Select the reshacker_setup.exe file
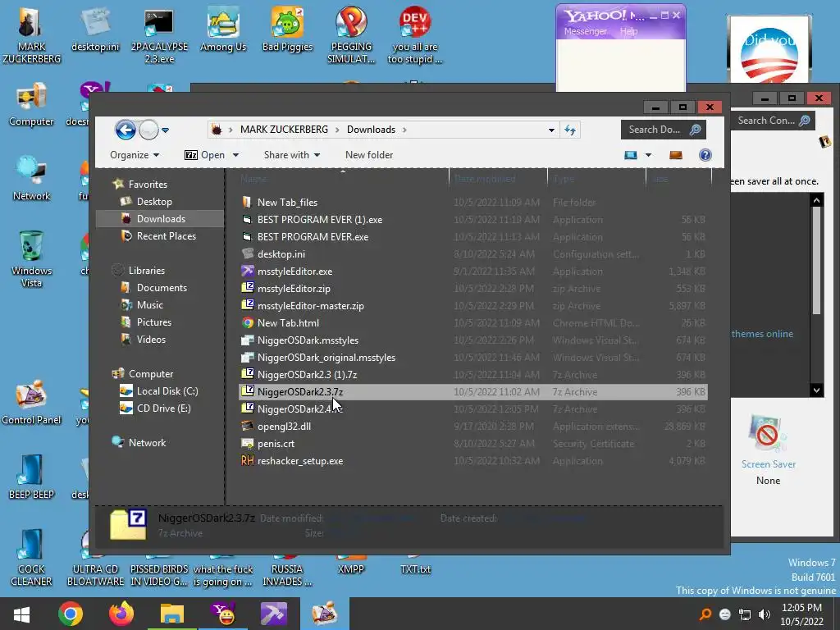The image size is (840, 630). point(300,461)
